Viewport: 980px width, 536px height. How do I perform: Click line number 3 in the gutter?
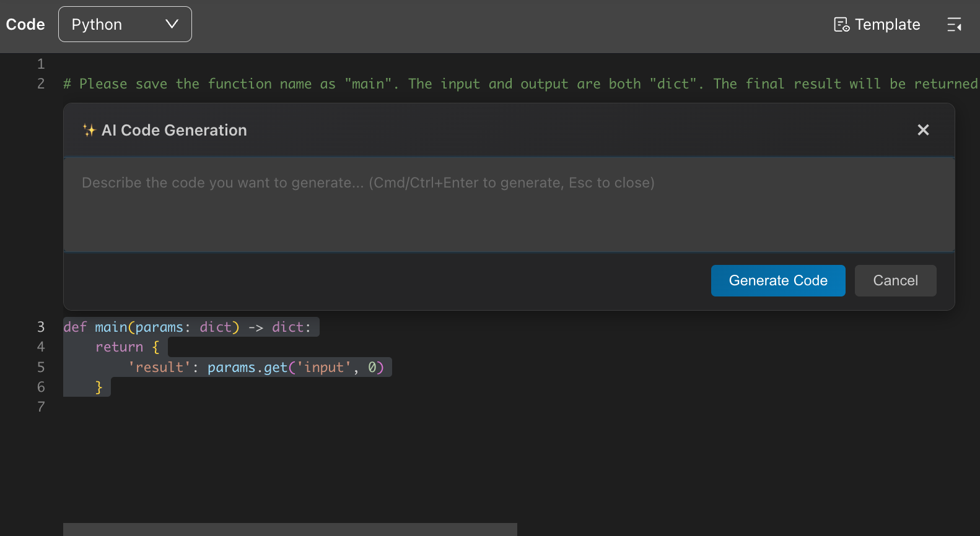click(41, 327)
